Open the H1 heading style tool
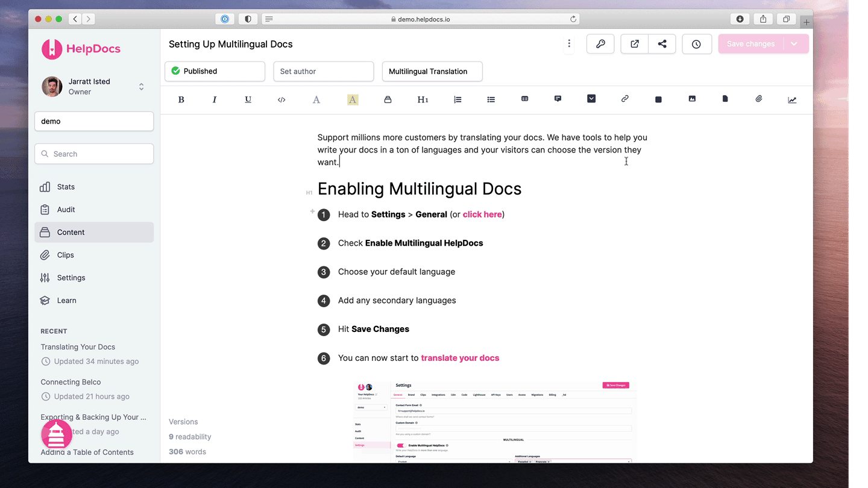Image resolution: width=868 pixels, height=488 pixels. click(423, 99)
